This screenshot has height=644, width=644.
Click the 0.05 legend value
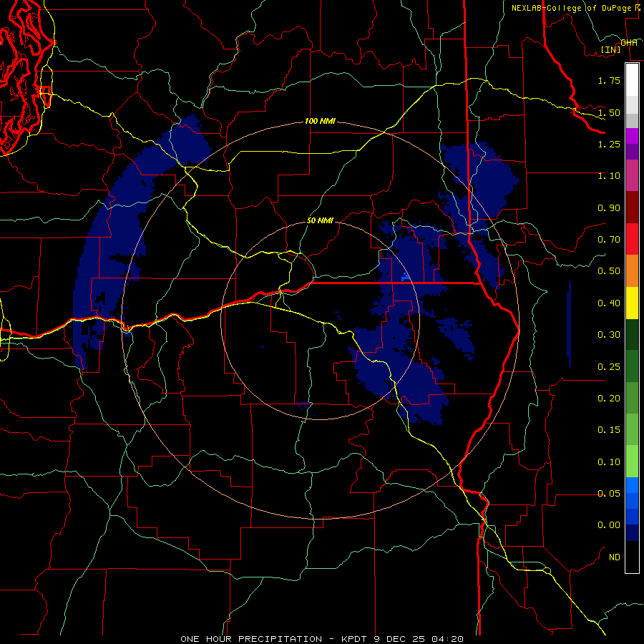[609, 494]
